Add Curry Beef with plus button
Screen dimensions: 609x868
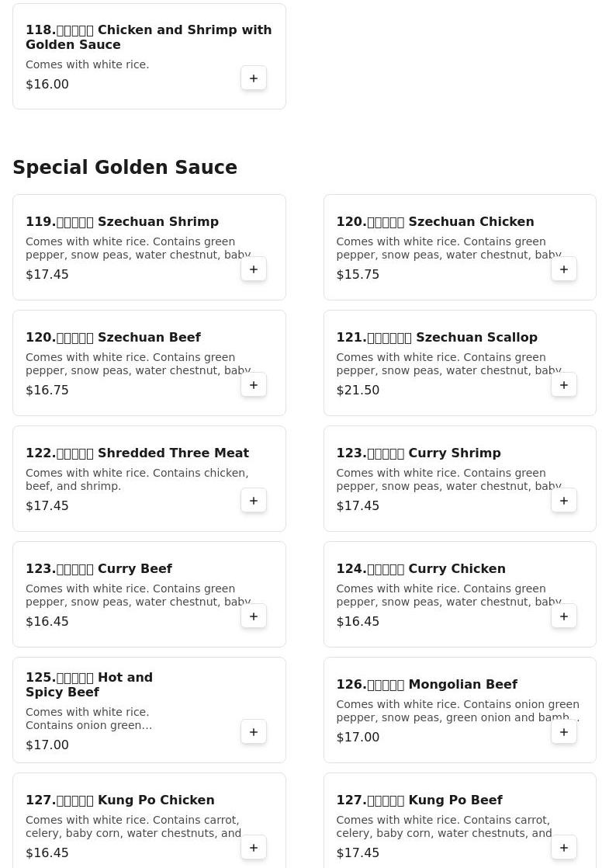(x=254, y=616)
